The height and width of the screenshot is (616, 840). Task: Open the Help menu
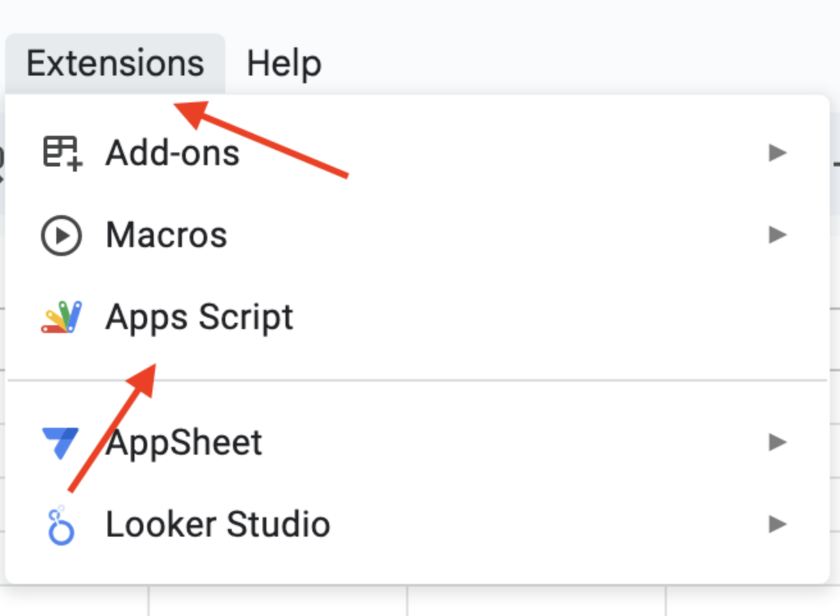click(x=284, y=63)
